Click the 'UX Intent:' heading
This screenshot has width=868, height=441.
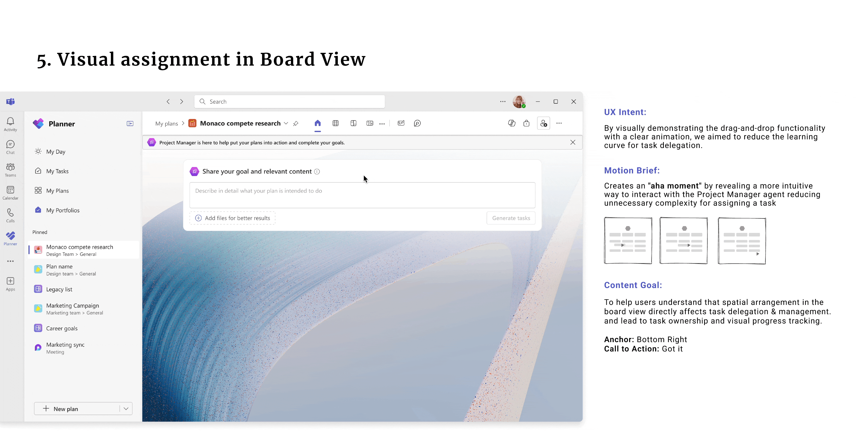(x=625, y=112)
